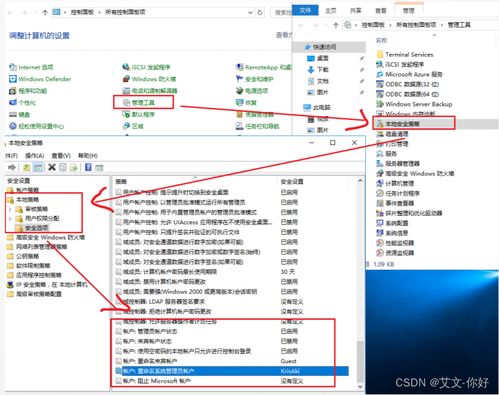Open 性能监视器 shortcut
The width and height of the screenshot is (499, 395).
pos(395,243)
